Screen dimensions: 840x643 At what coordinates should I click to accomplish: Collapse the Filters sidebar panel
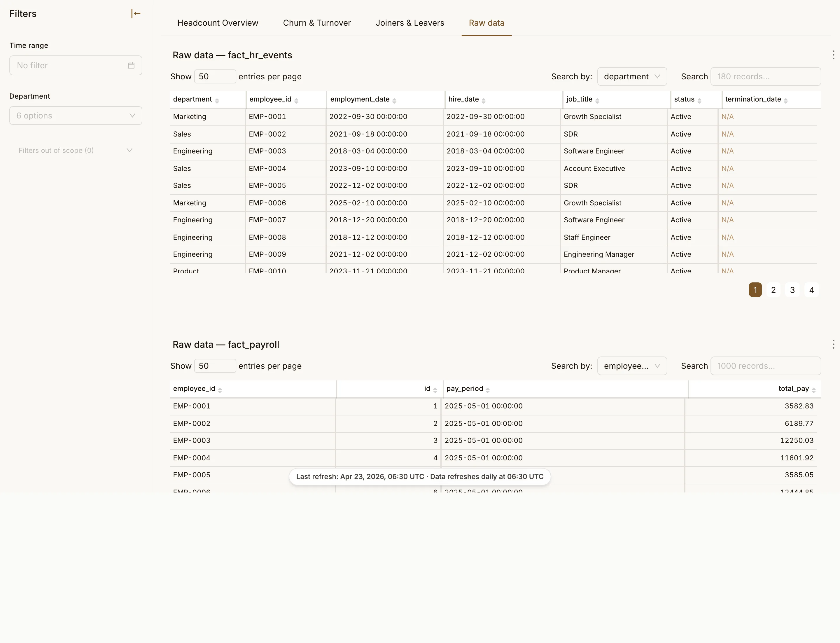click(x=136, y=13)
